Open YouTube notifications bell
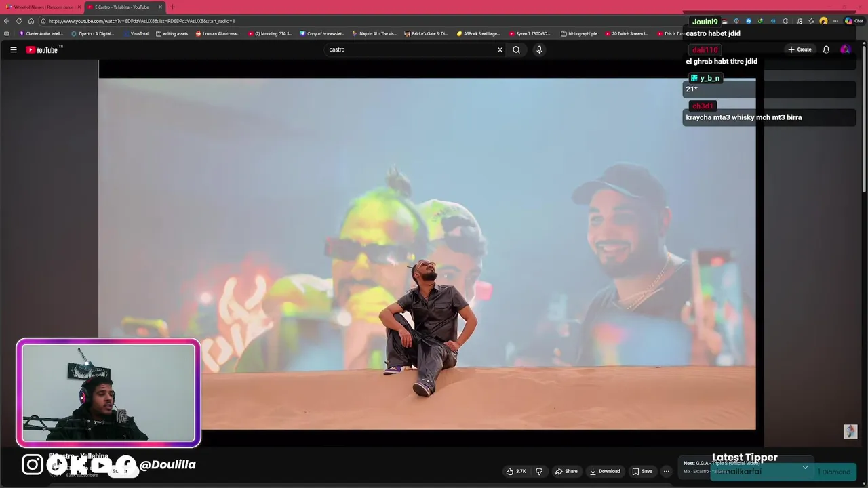 826,49
